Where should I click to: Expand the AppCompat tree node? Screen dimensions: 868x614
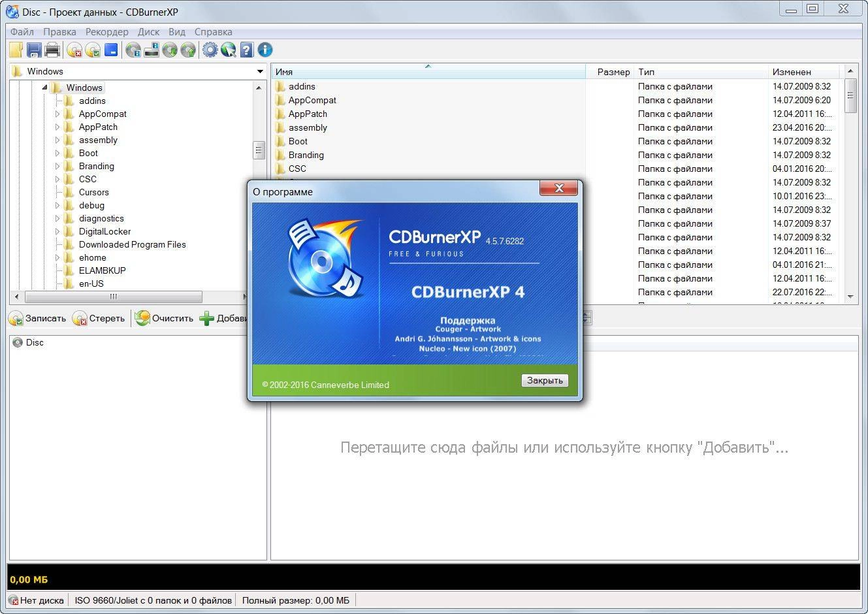point(57,114)
